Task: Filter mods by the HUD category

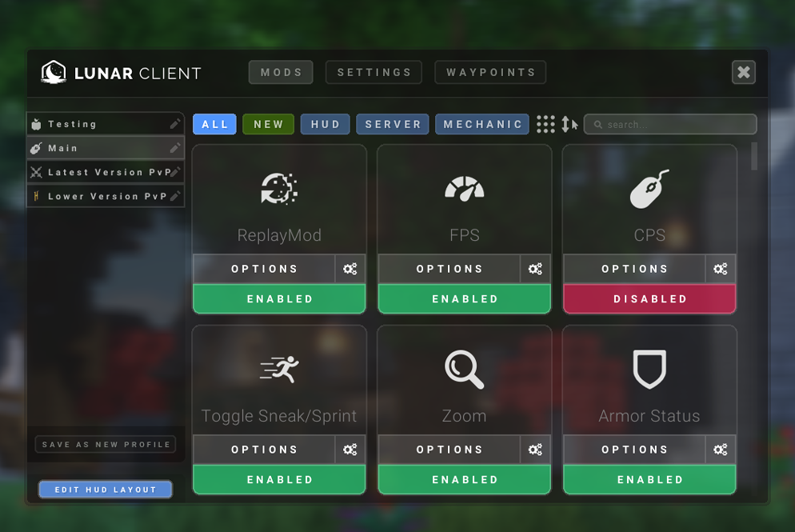Action: click(x=325, y=124)
